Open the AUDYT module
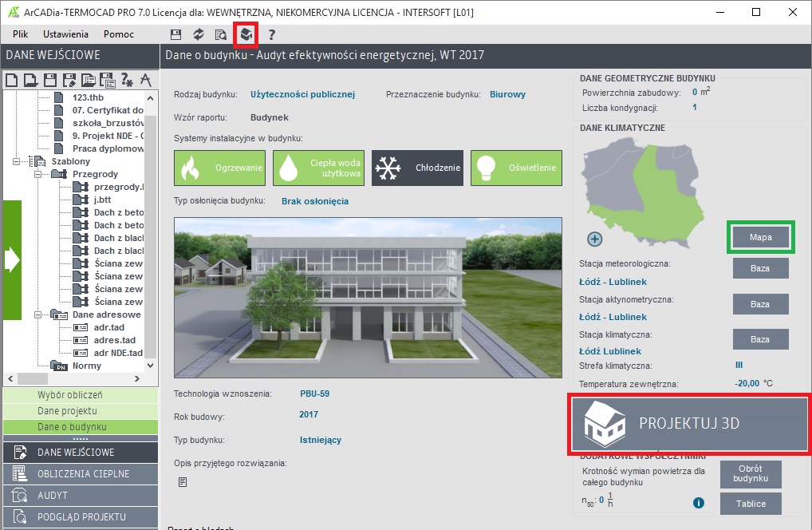This screenshot has height=530, width=812. (x=81, y=496)
